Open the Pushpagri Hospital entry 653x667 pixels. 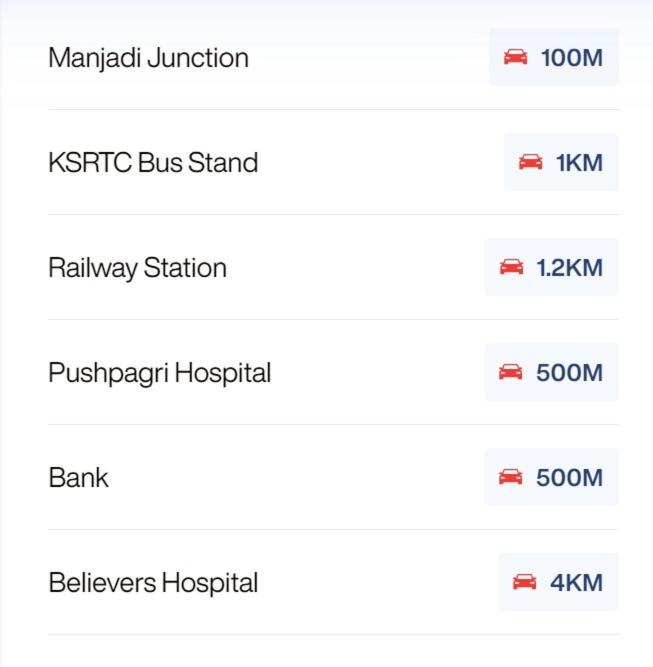(160, 373)
